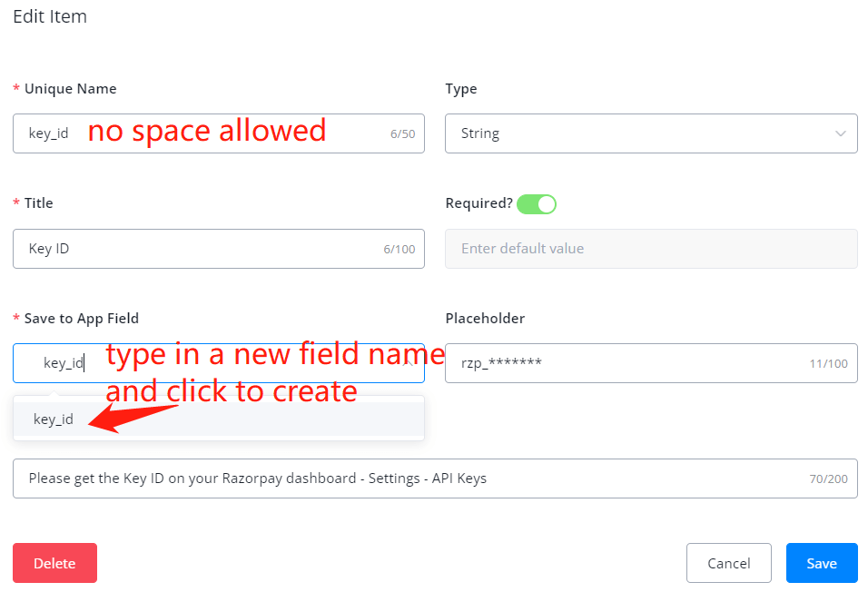This screenshot has height=592, width=868.
Task: Click the Title field label
Action: (38, 203)
